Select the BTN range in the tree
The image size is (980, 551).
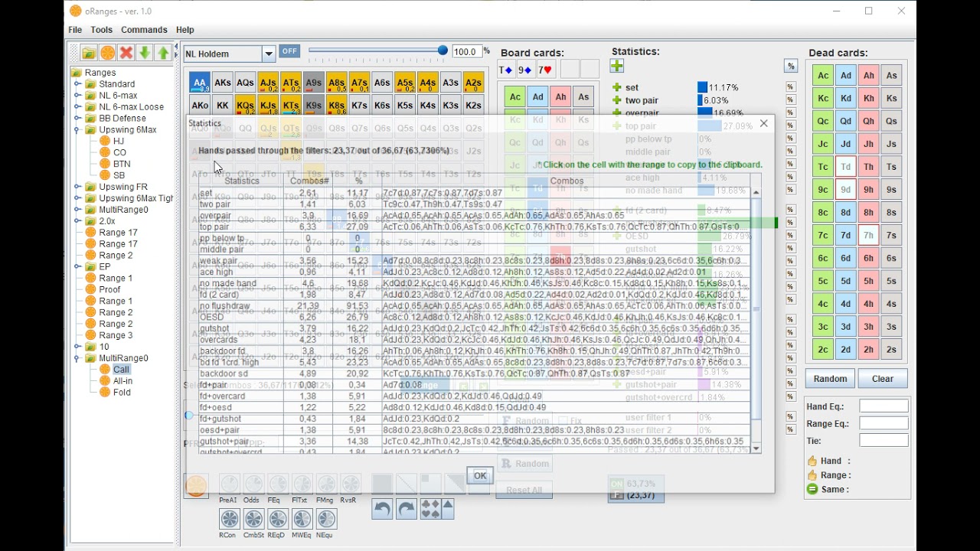(122, 164)
